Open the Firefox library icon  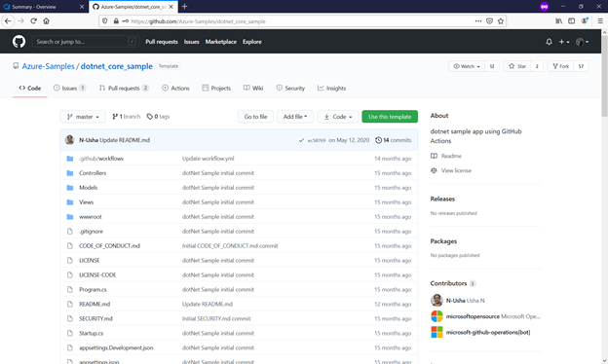(x=558, y=20)
